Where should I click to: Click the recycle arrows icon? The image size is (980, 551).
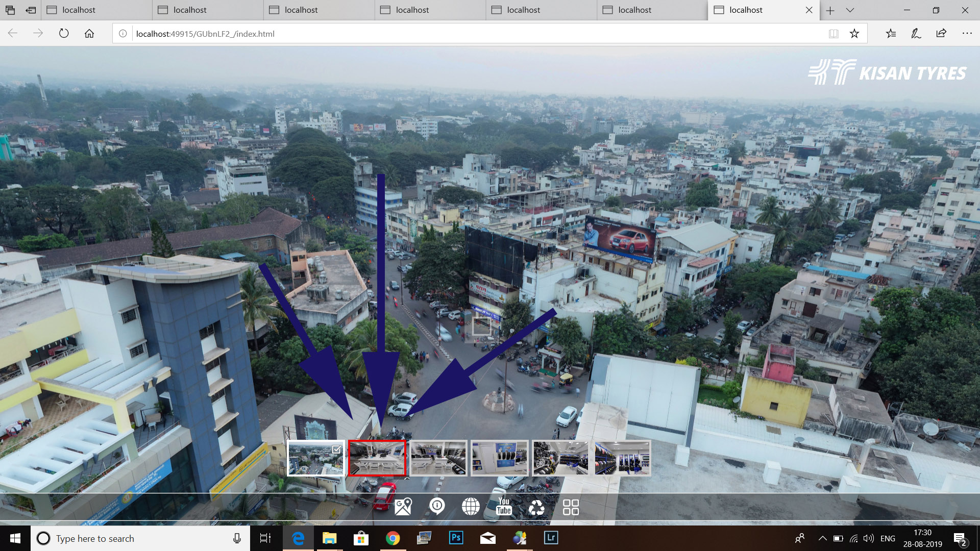point(536,507)
